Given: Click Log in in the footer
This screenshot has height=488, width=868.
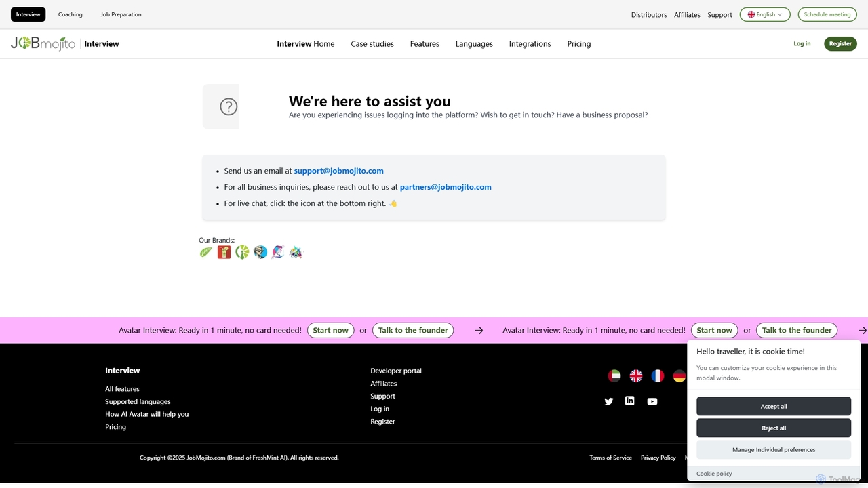Looking at the screenshot, I should tap(380, 409).
